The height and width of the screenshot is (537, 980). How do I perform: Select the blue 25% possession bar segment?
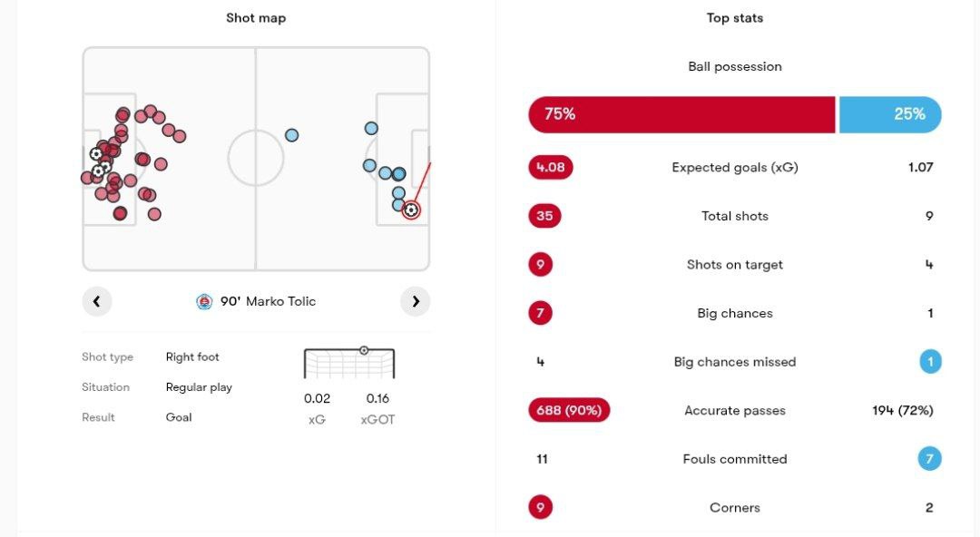point(890,114)
